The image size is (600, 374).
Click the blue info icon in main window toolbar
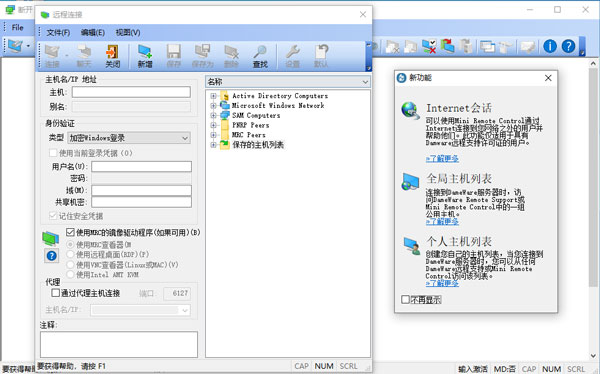pyautogui.click(x=550, y=46)
